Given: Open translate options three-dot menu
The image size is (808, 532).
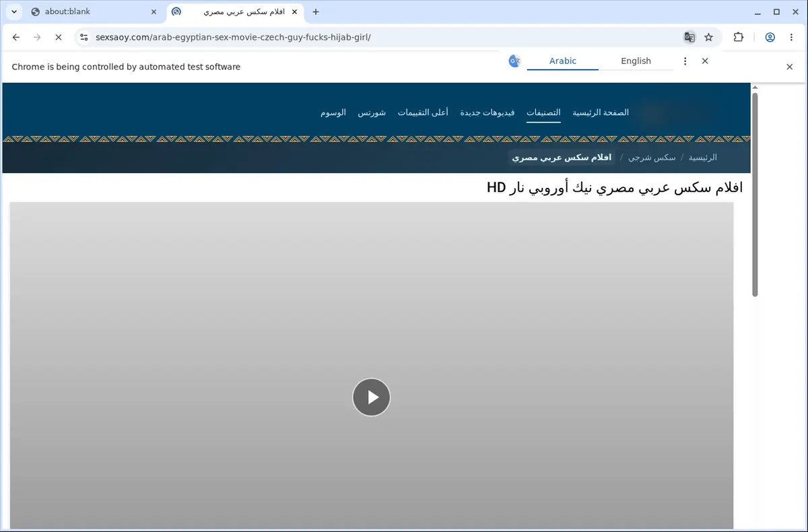Looking at the screenshot, I should pos(685,61).
